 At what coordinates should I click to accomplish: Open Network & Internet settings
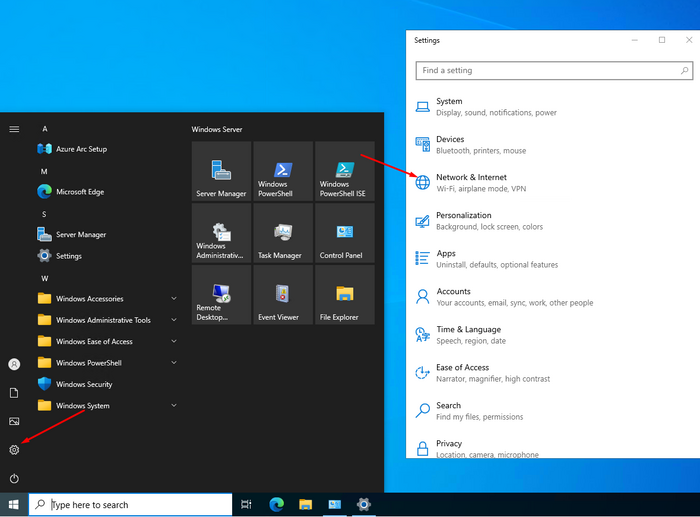point(553,183)
